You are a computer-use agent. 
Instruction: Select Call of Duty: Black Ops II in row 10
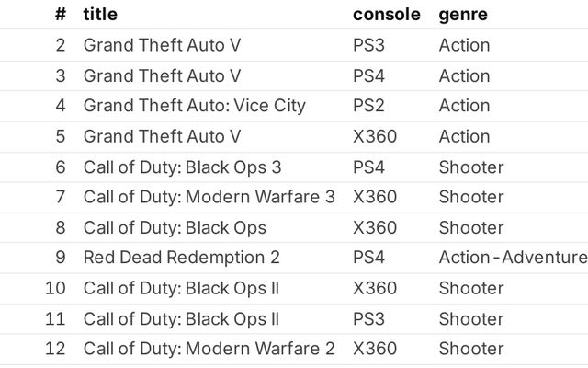tap(181, 288)
